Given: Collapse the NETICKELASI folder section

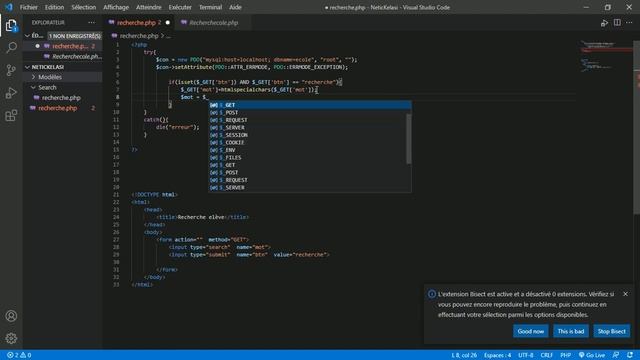Looking at the screenshot, I should click(27, 67).
